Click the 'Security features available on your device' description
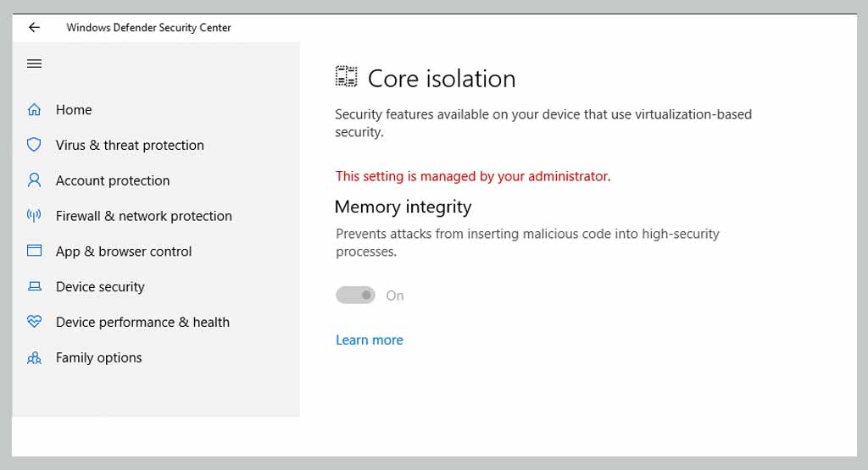This screenshot has height=470, width=868. (543, 123)
